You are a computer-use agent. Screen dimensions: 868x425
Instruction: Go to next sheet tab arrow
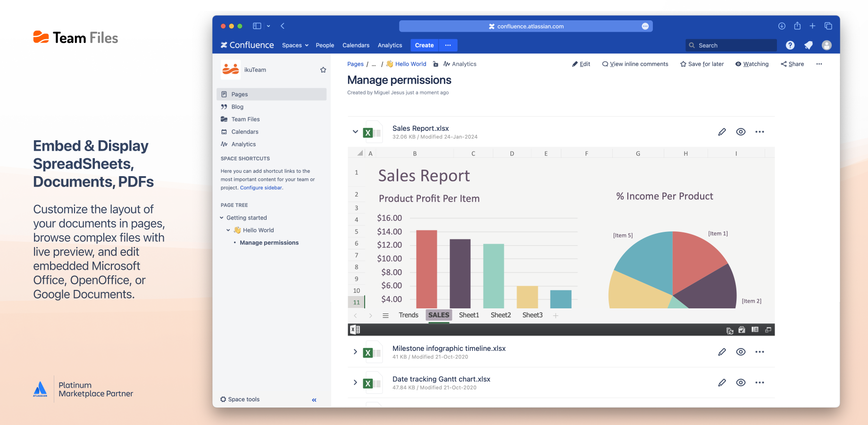tap(371, 315)
